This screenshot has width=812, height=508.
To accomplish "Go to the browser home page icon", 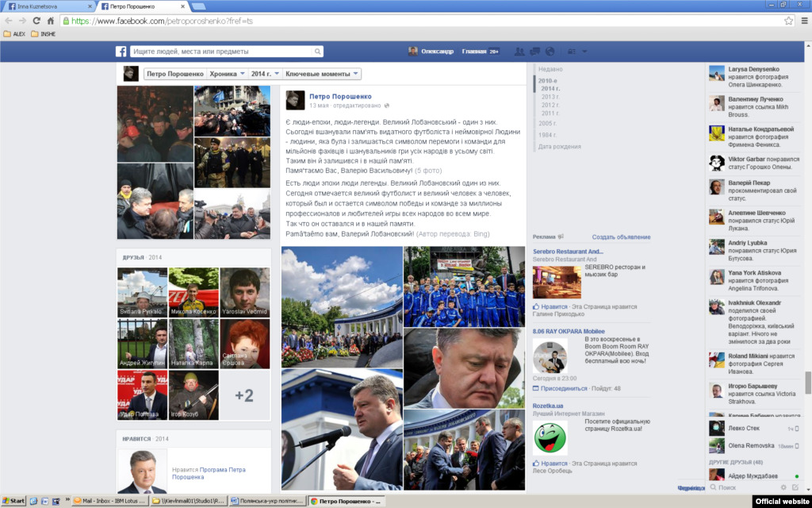I will [52, 21].
